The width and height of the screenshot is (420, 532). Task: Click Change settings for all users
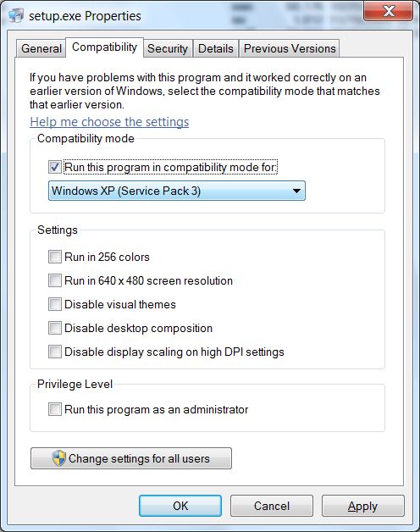pos(131,458)
